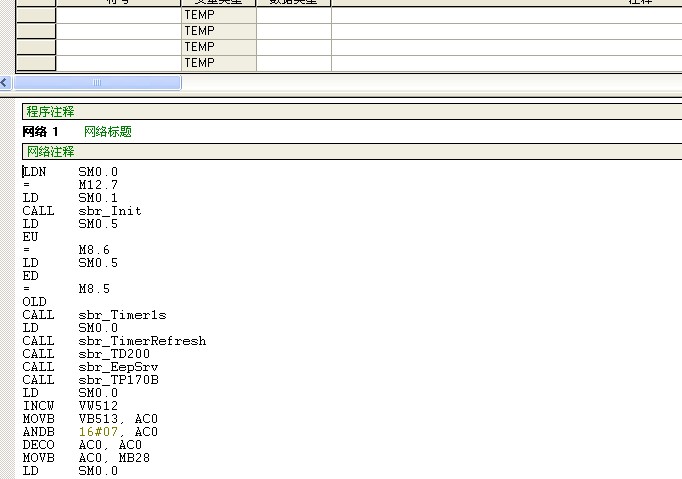This screenshot has height=479, width=682.
Task: Select the 网络 1 network label
Action: point(41,131)
